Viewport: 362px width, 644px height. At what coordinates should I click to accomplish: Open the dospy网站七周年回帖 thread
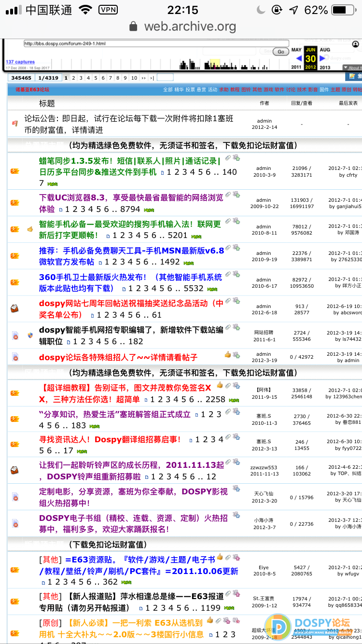[131, 309]
